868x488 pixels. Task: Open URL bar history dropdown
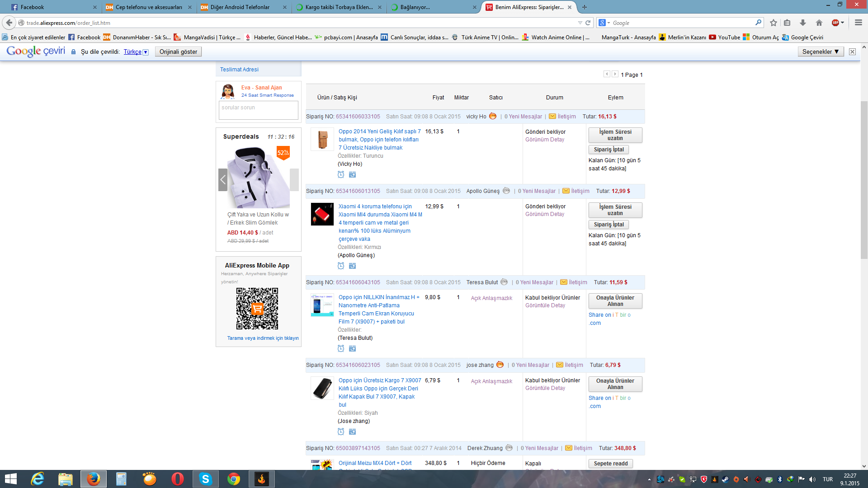580,23
